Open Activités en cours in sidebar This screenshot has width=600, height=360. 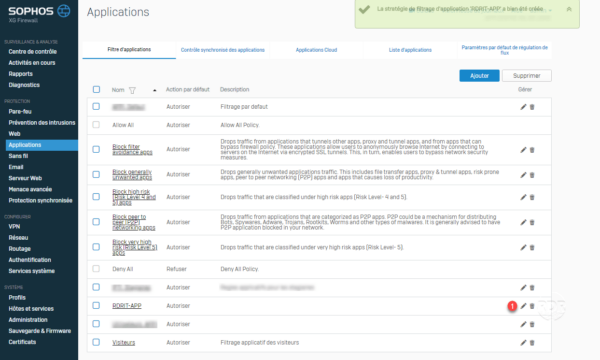pyautogui.click(x=32, y=63)
